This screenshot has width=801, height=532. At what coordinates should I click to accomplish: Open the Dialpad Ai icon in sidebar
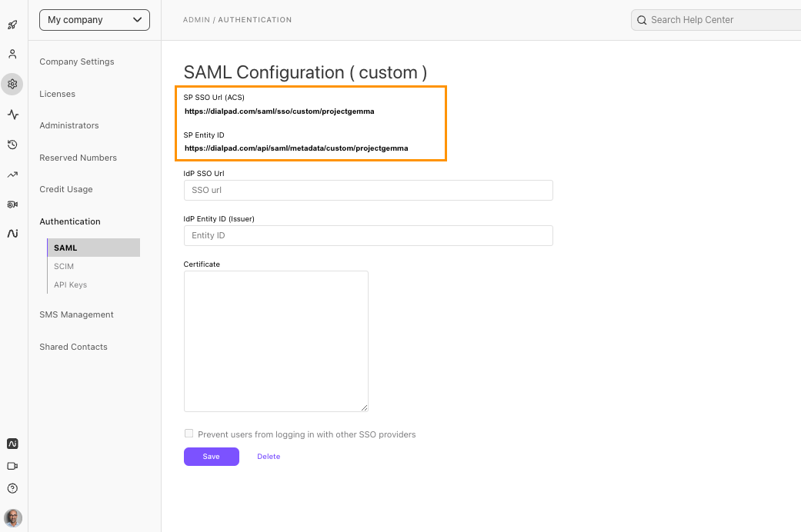pyautogui.click(x=13, y=233)
